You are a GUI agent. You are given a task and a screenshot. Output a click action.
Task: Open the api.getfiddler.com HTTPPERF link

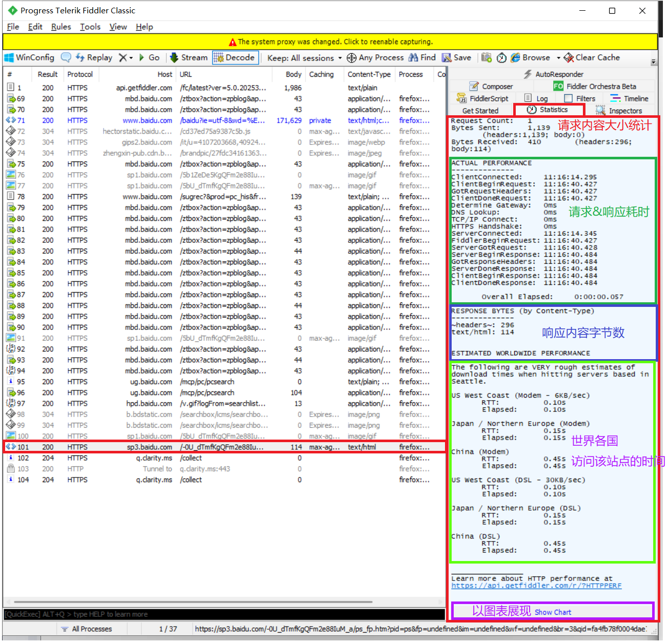tap(536, 586)
